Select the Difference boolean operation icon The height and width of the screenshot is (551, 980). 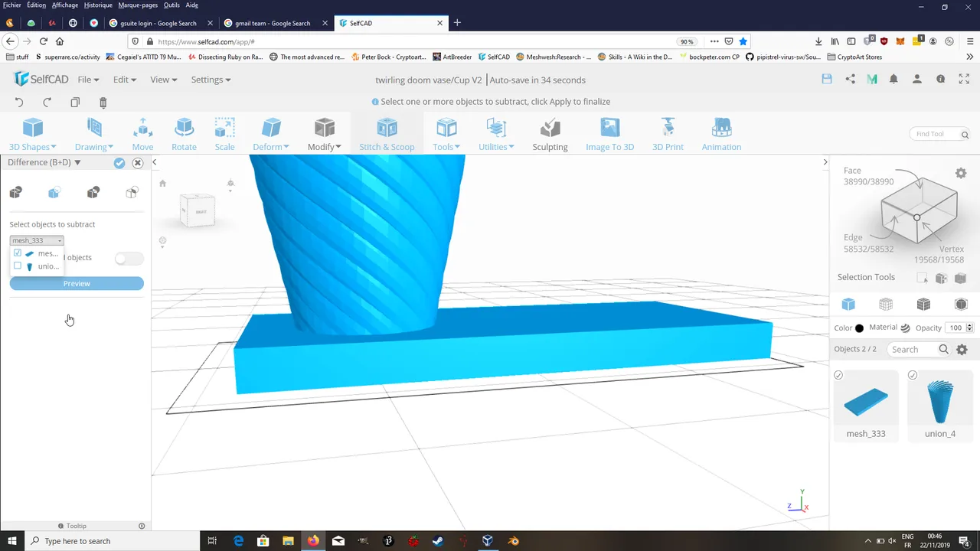pos(54,192)
